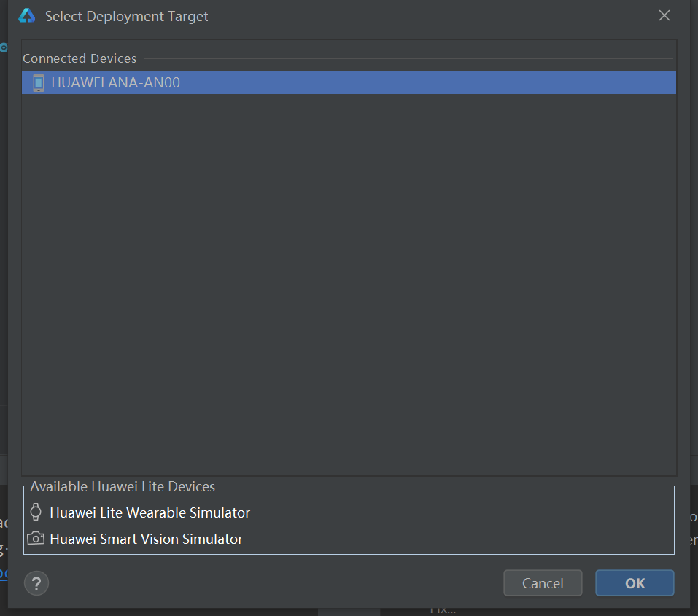Image resolution: width=698 pixels, height=616 pixels.
Task: Choose Huawei Lite Wearable Simulator
Action: pos(150,512)
